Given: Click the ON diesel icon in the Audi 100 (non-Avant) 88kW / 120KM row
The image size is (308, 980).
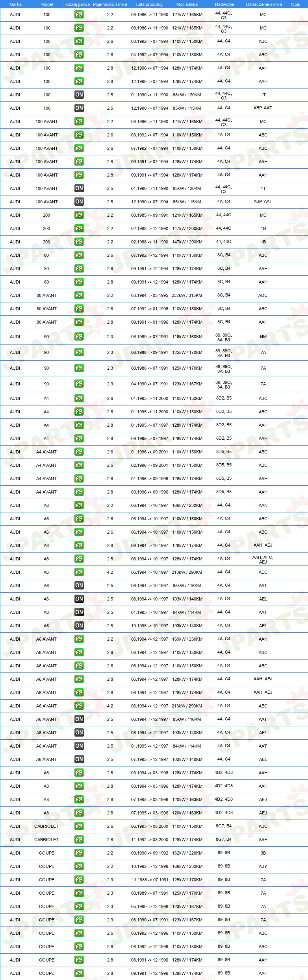Looking at the screenshot, I should point(79,95).
